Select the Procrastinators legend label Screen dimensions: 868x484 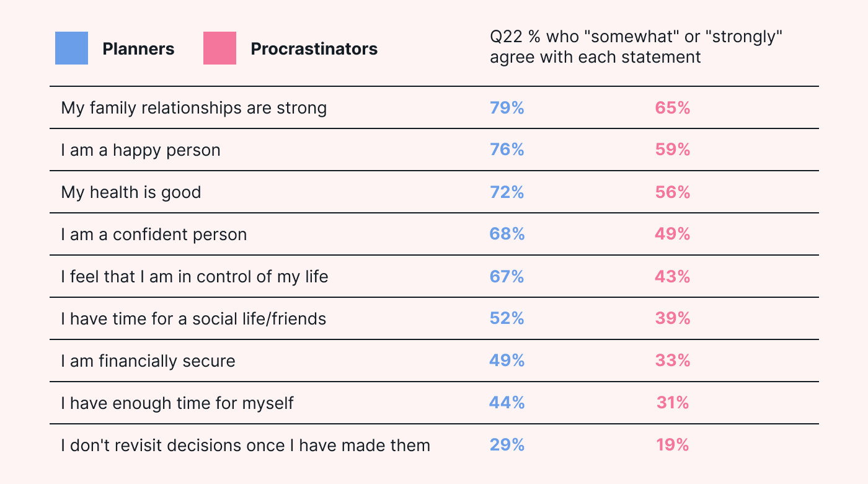pos(314,49)
